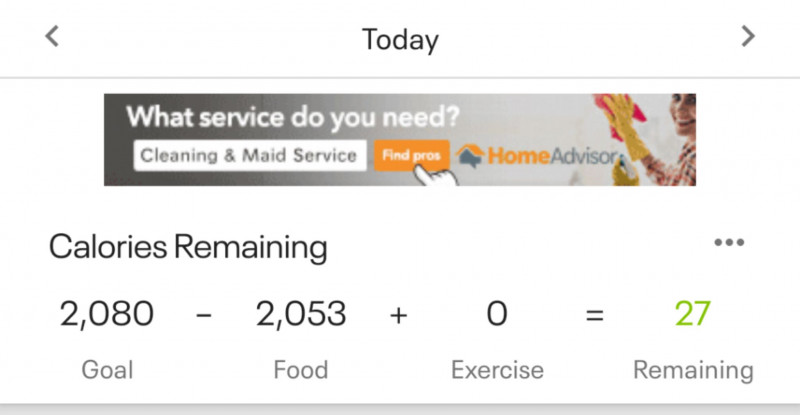Viewport: 800px width, 415px height.
Task: Tap the equals sign in the calorie equation
Action: pos(595,314)
